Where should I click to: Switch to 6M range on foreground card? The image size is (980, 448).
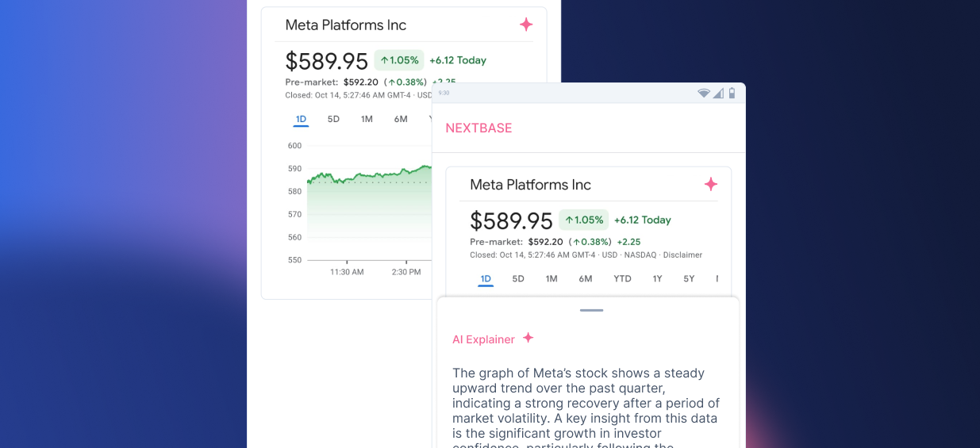586,278
